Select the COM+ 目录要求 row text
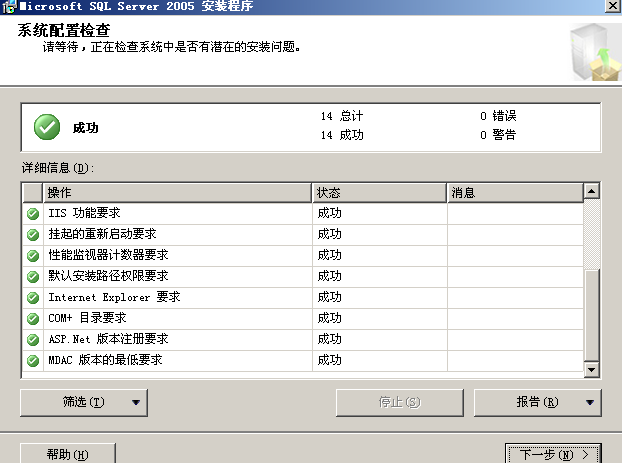The image size is (622, 463). point(87,318)
